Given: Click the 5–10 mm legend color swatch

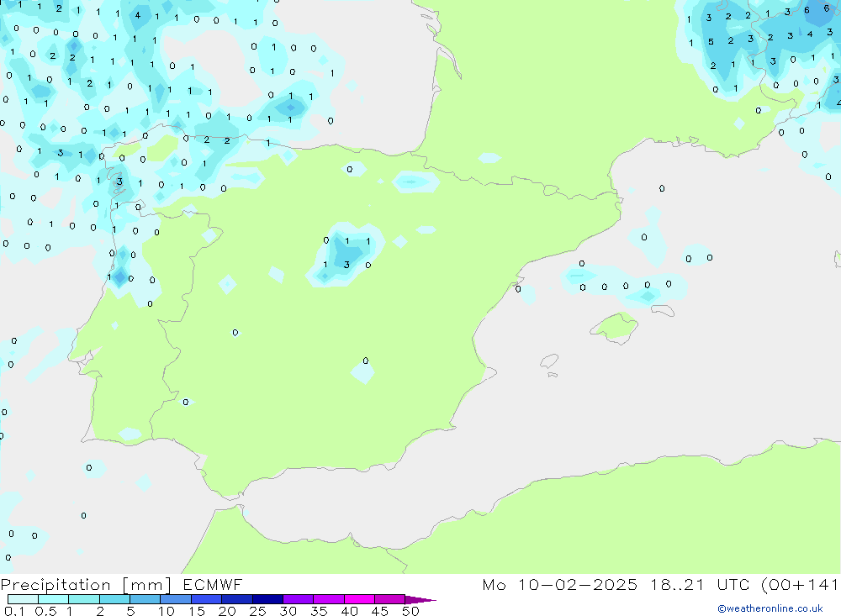Looking at the screenshot, I should (x=145, y=599).
